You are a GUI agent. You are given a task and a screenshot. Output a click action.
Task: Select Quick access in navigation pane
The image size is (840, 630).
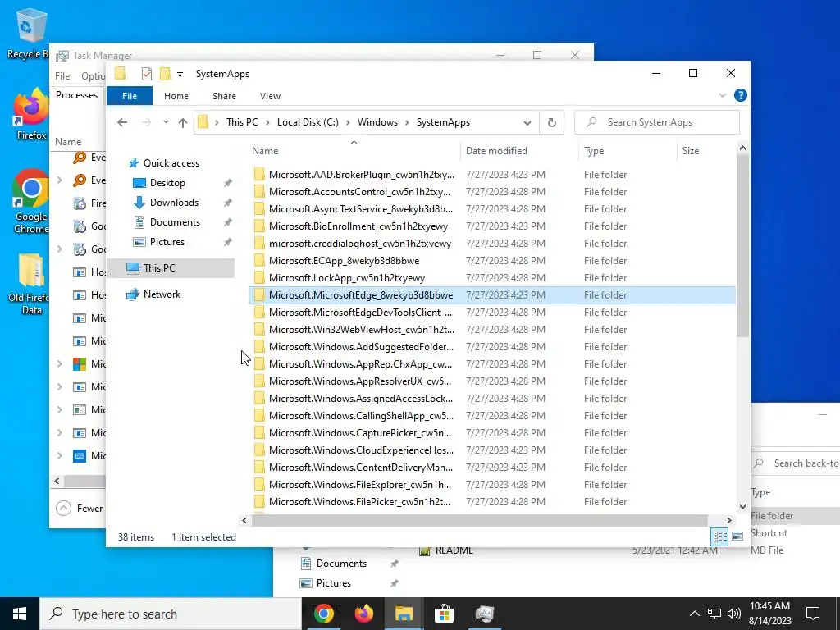[x=171, y=163]
